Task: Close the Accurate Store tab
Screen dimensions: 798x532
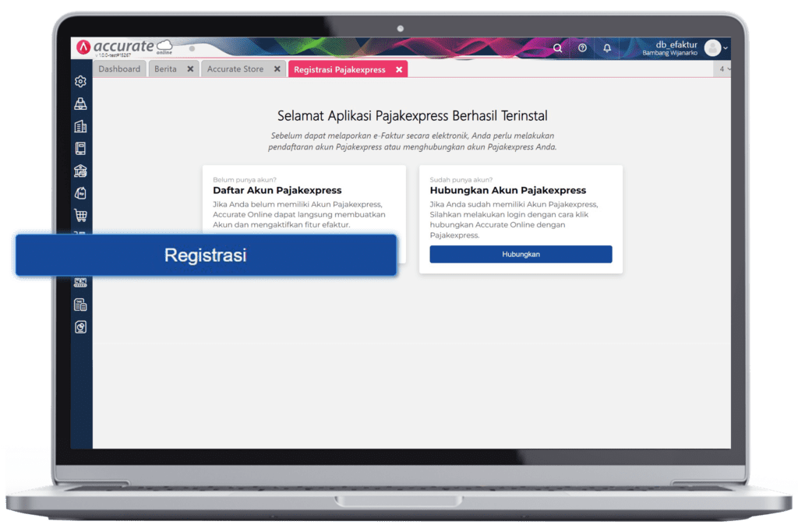Action: click(x=277, y=69)
